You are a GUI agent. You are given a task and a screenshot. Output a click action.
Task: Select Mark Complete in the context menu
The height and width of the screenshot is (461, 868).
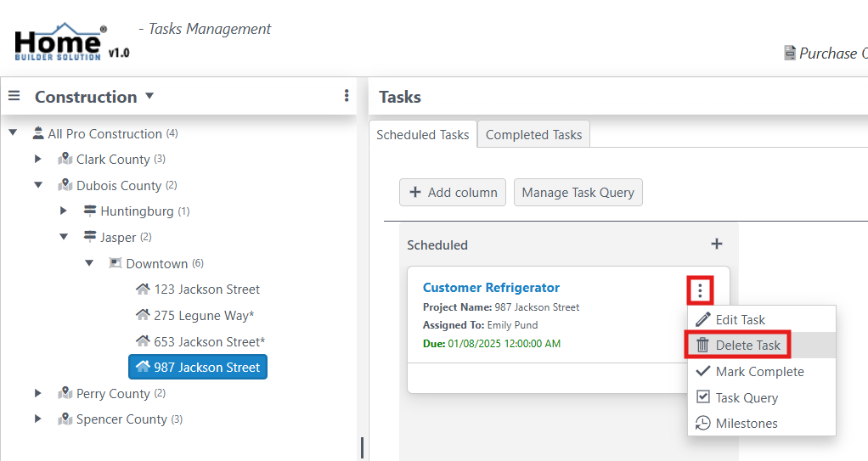click(x=759, y=372)
